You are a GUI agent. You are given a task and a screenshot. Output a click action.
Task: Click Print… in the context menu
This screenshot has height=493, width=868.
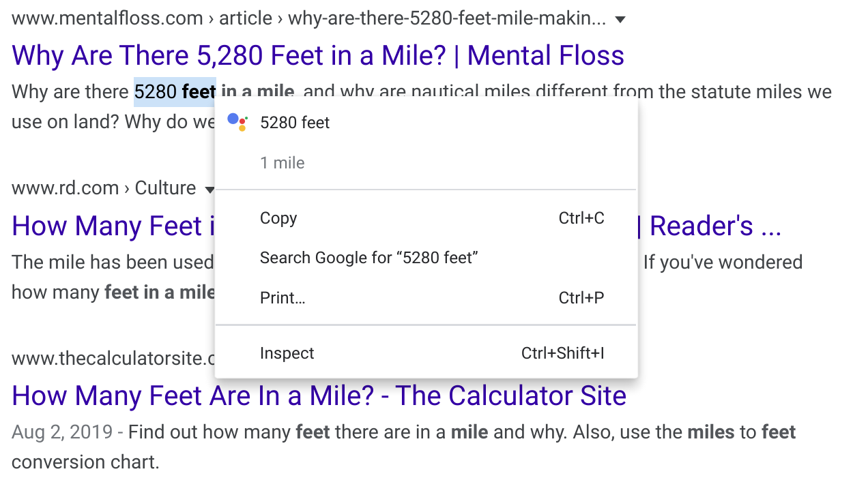(283, 298)
